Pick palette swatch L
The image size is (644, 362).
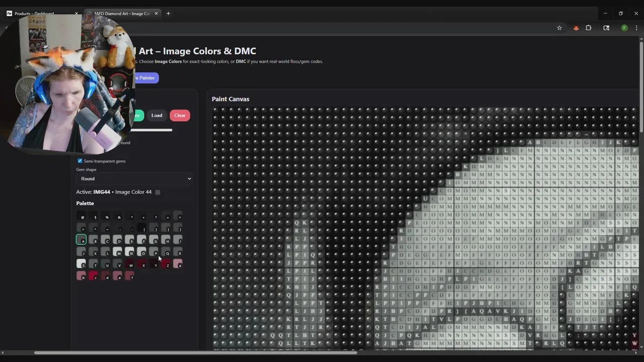coord(105,251)
